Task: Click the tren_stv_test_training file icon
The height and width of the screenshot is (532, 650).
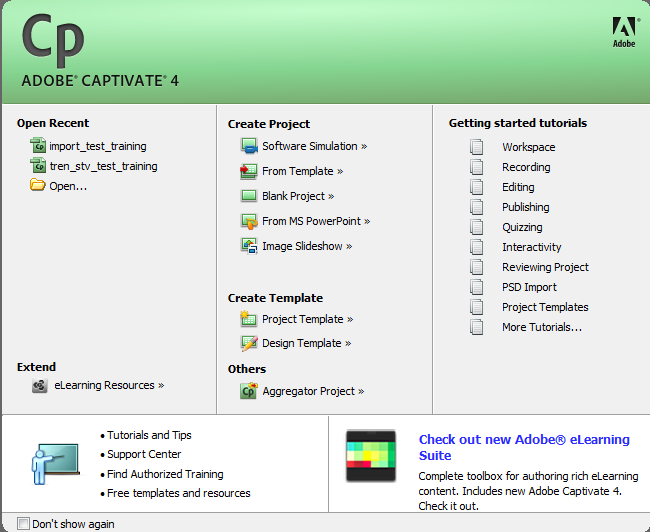Action: pyautogui.click(x=38, y=165)
